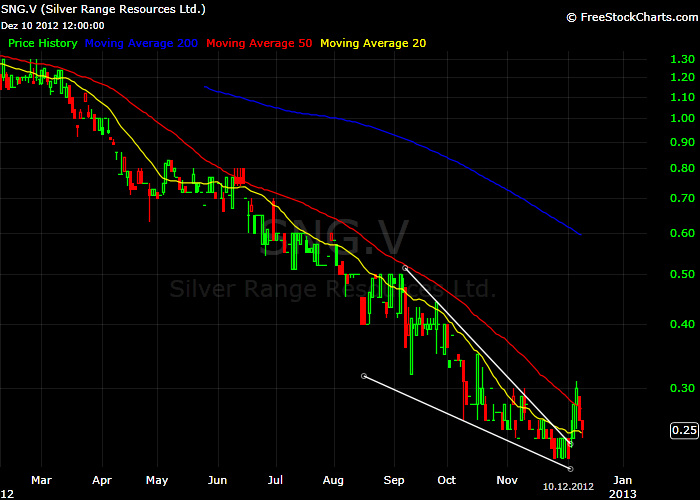Screen dimensions: 700x500
Task: Select the 'Moving Average 200' legend label
Action: click(x=141, y=43)
